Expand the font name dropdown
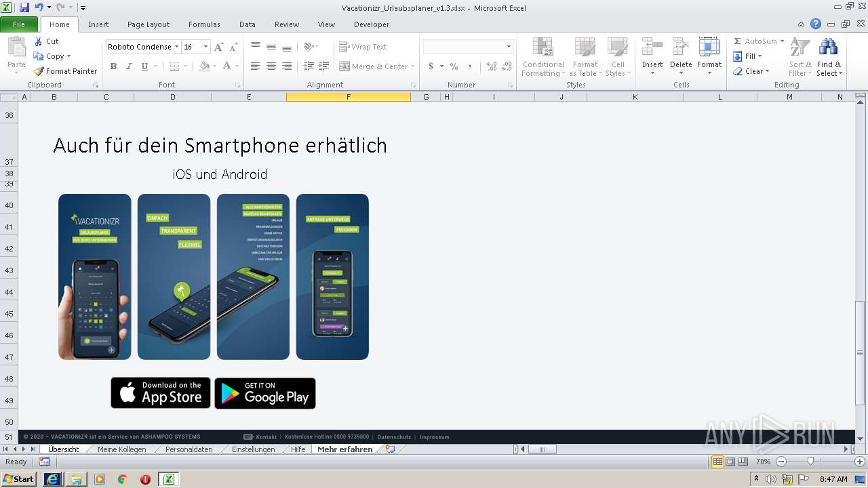This screenshot has height=488, width=868. pyautogui.click(x=176, y=47)
